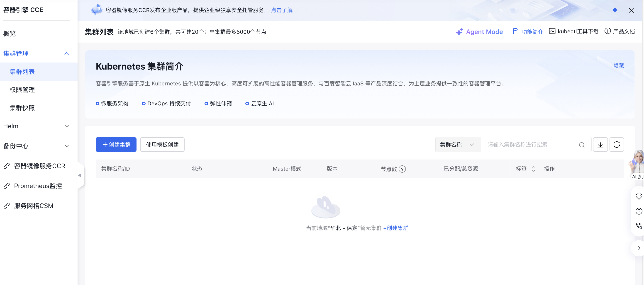Click the search magnifier icon
Image resolution: width=644 pixels, height=285 pixels.
(581, 145)
